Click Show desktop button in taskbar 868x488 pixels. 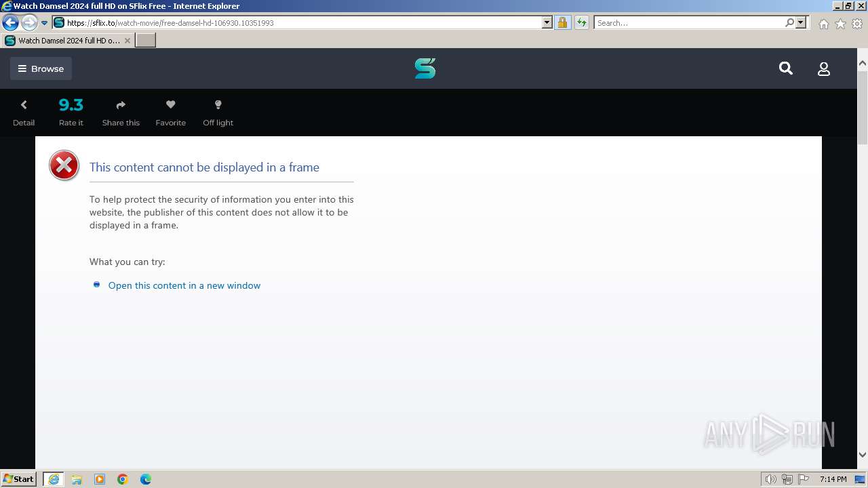[861, 479]
